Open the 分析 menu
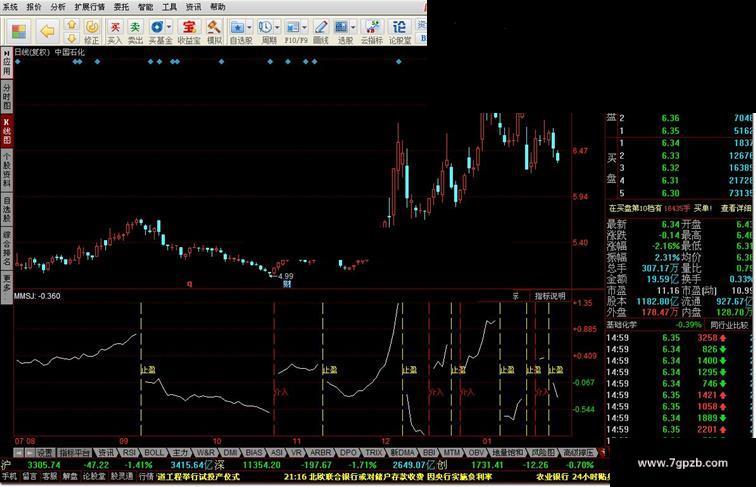 (x=58, y=7)
